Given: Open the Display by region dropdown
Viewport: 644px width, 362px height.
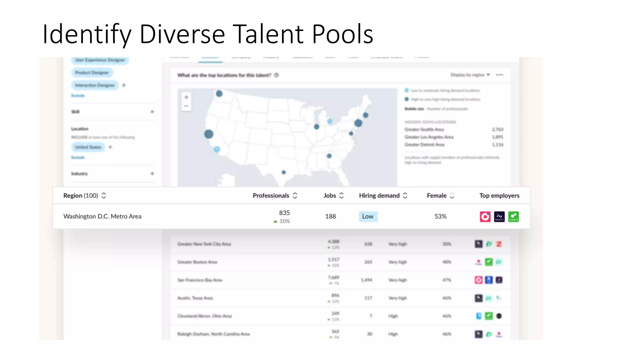Looking at the screenshot, I should coord(470,75).
